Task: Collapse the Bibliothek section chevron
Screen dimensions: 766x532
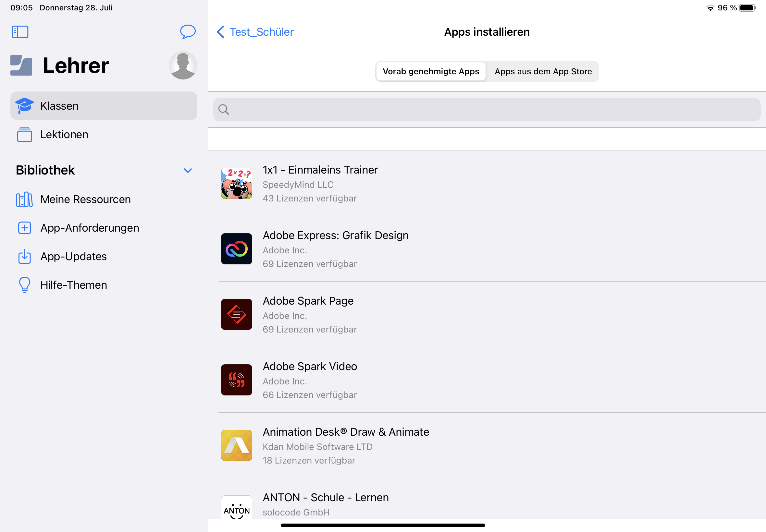Action: click(x=188, y=170)
